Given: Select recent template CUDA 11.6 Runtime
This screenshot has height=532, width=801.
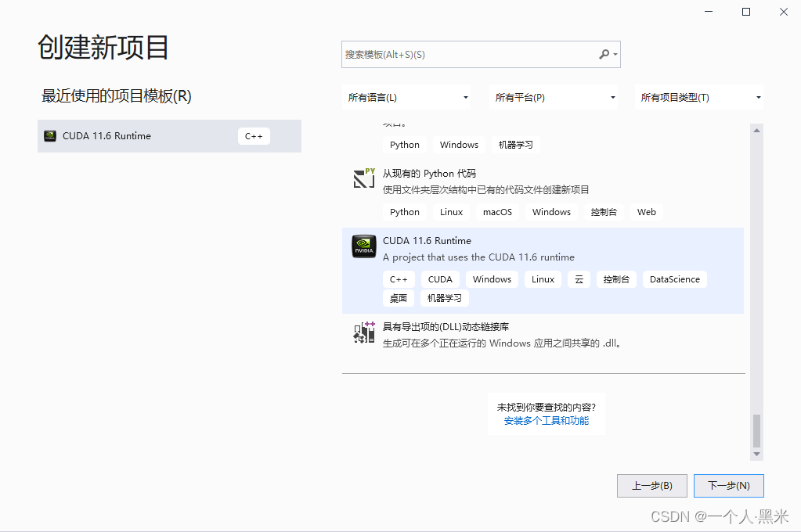Looking at the screenshot, I should point(169,136).
